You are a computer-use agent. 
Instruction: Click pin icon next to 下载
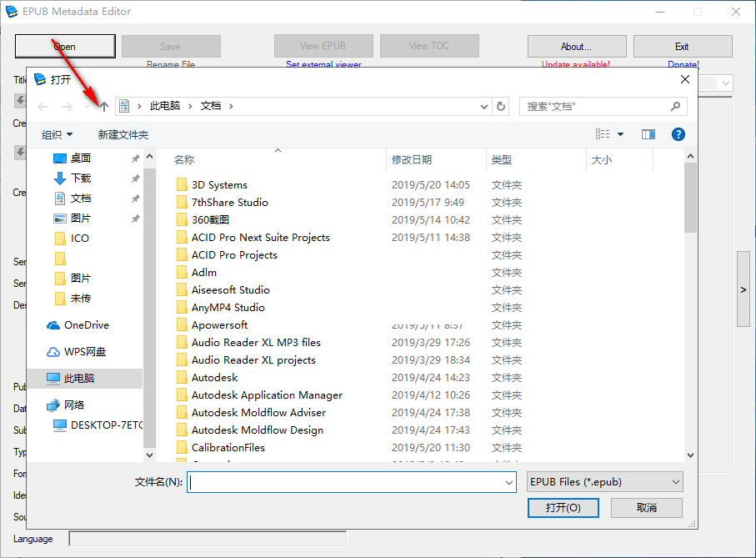[x=136, y=178]
